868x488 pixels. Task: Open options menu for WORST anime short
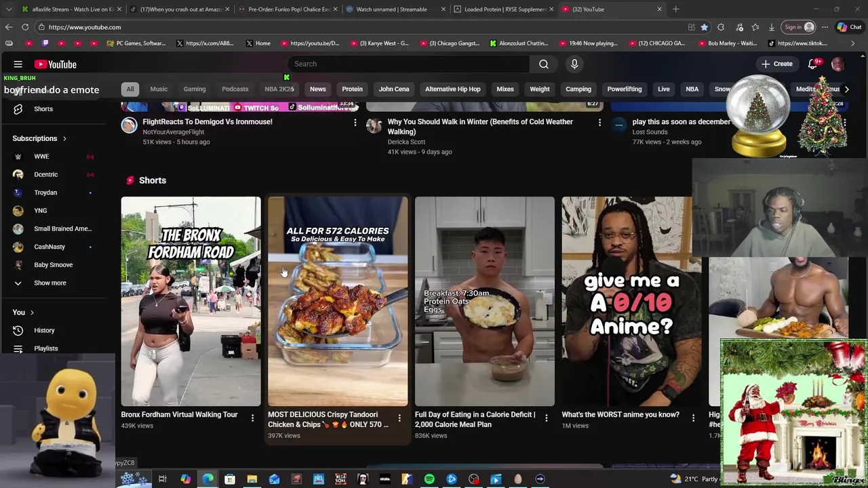click(x=693, y=418)
